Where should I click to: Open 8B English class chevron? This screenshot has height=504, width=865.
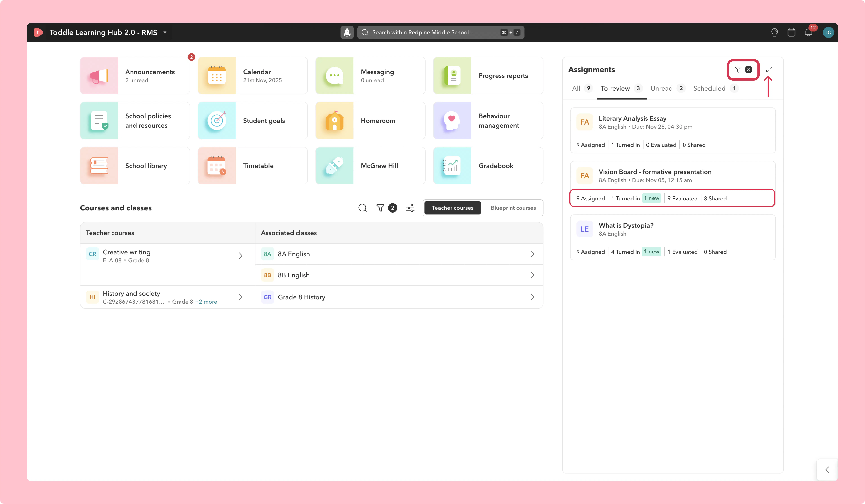[532, 275]
